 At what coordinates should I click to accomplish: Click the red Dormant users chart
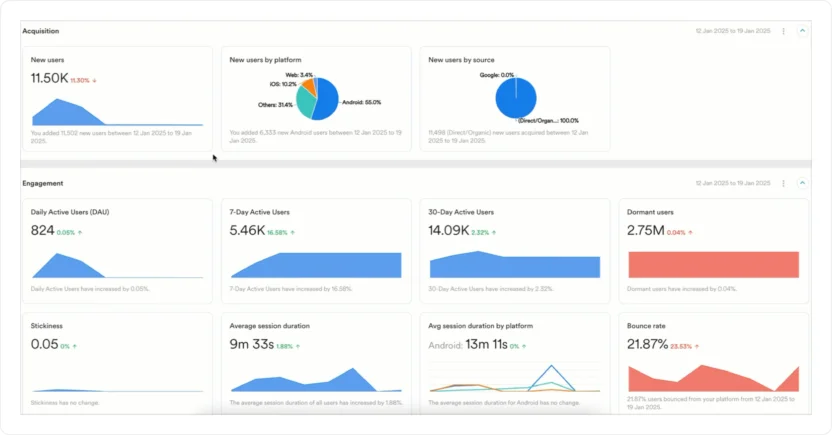tap(714, 265)
